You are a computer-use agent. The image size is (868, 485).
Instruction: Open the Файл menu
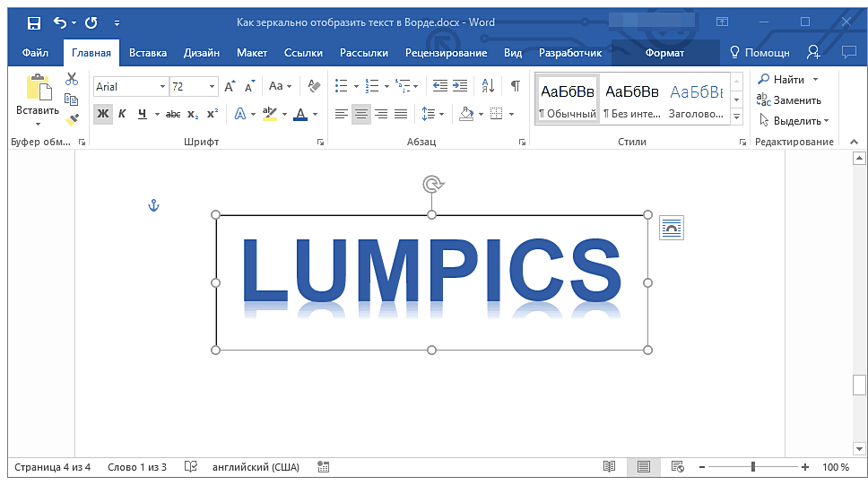36,53
